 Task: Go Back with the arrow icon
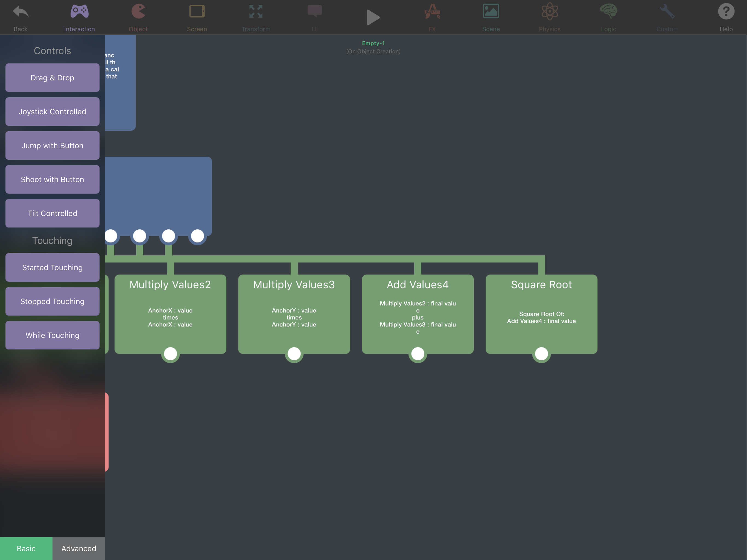click(x=21, y=17)
